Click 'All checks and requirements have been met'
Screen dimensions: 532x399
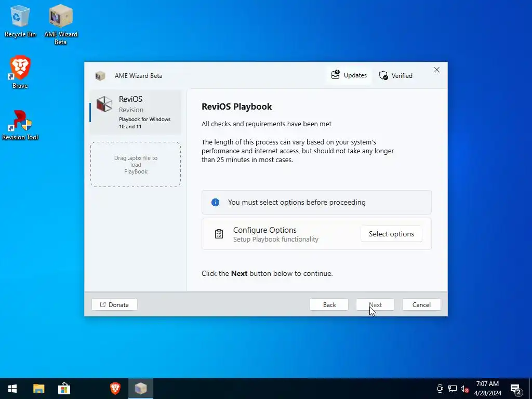(267, 124)
